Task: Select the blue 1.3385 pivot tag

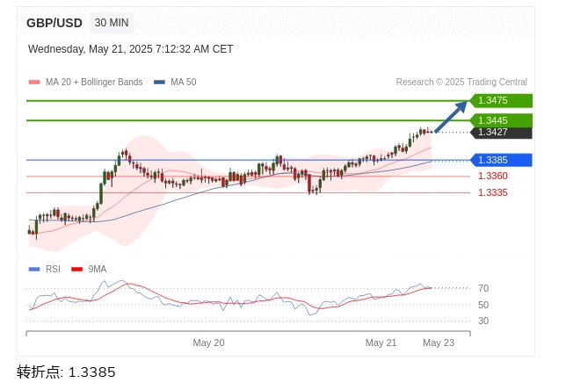Action: coord(501,160)
